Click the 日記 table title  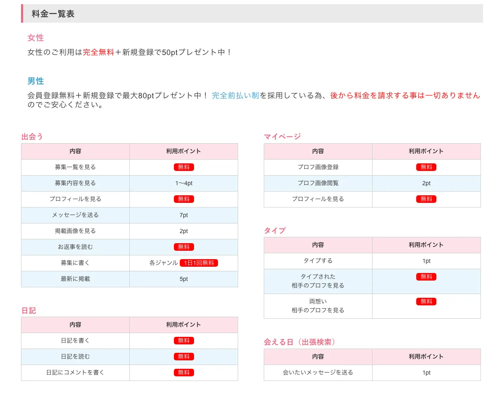click(29, 310)
